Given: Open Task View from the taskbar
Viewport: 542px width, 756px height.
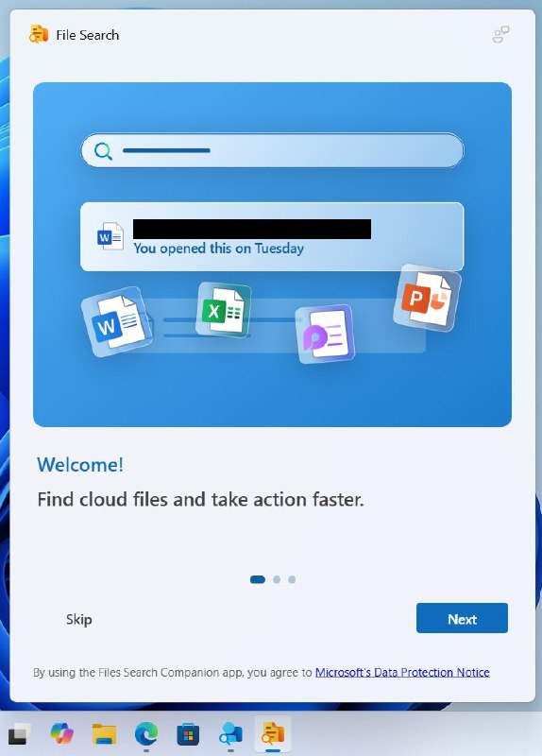Looking at the screenshot, I should pyautogui.click(x=19, y=734).
